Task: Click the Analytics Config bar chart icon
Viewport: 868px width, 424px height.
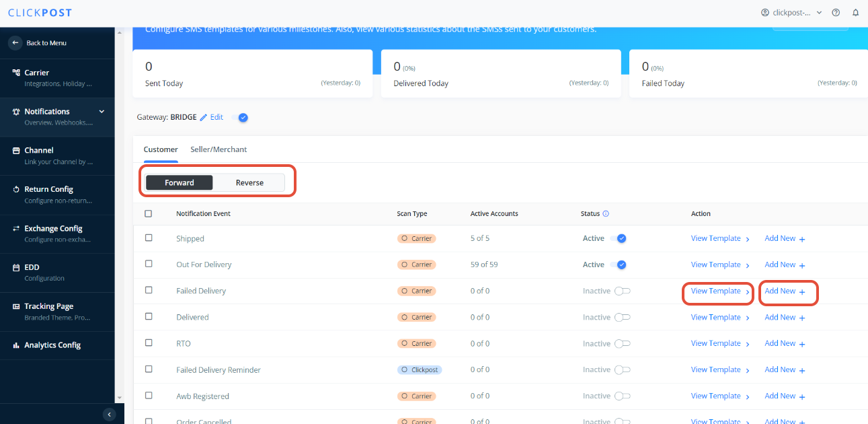Action: 16,345
